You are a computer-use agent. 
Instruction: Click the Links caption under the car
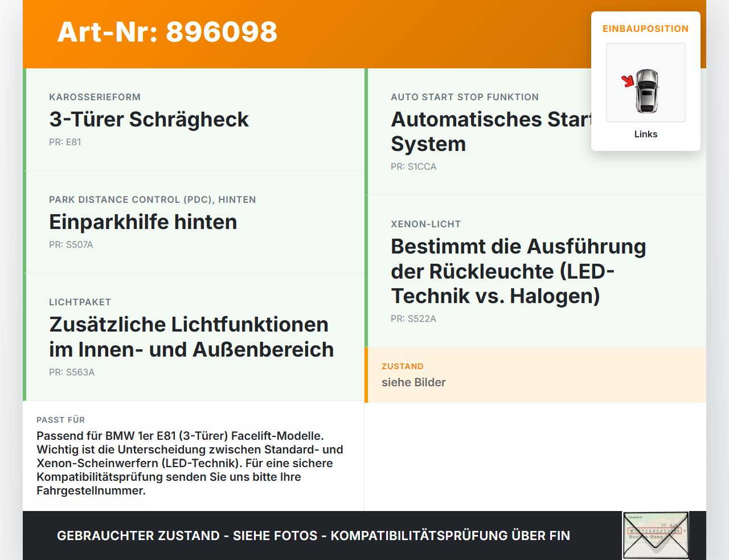click(x=646, y=134)
